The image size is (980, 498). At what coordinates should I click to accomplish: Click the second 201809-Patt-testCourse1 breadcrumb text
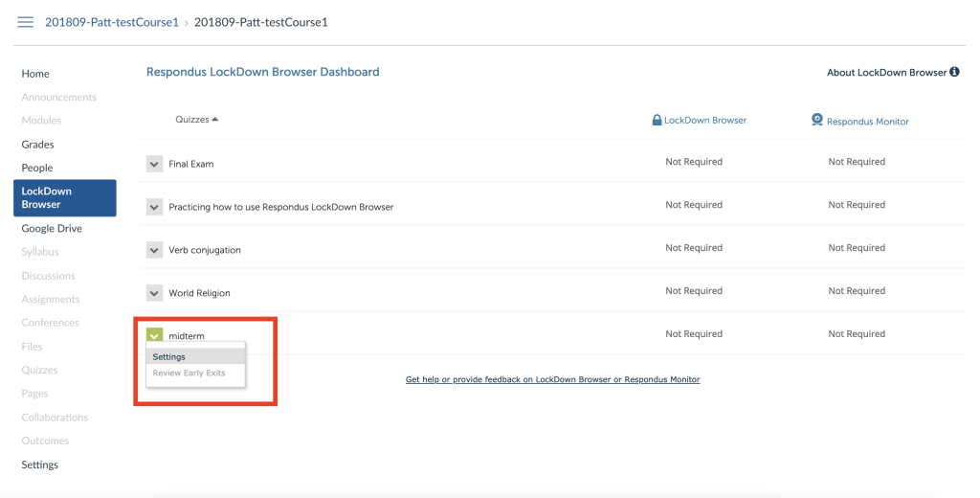(x=260, y=23)
